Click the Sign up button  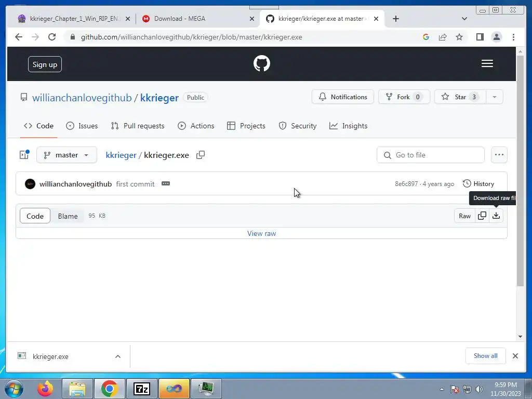(x=45, y=64)
